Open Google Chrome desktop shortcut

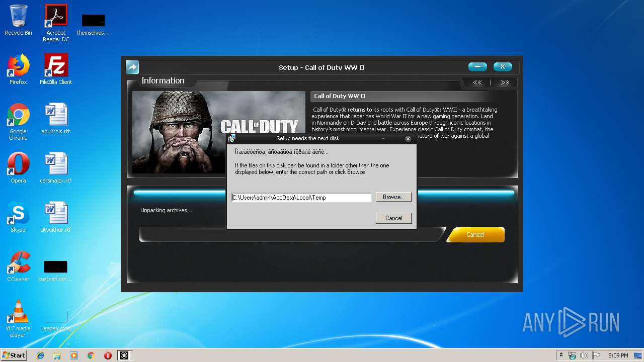click(18, 122)
